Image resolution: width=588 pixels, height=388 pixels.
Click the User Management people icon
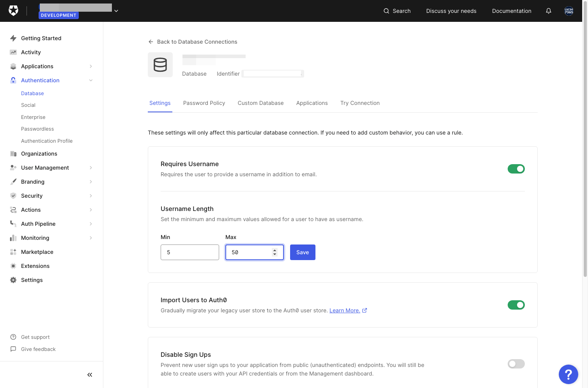pyautogui.click(x=13, y=168)
